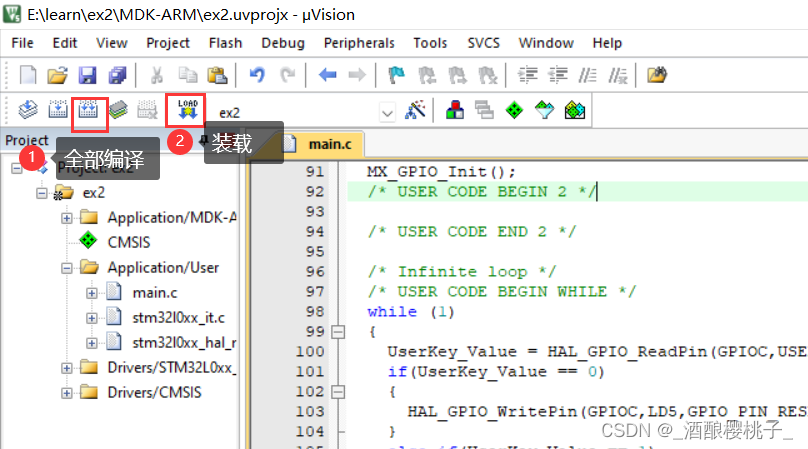
Task: Uncomment selection icon
Action: click(x=618, y=75)
